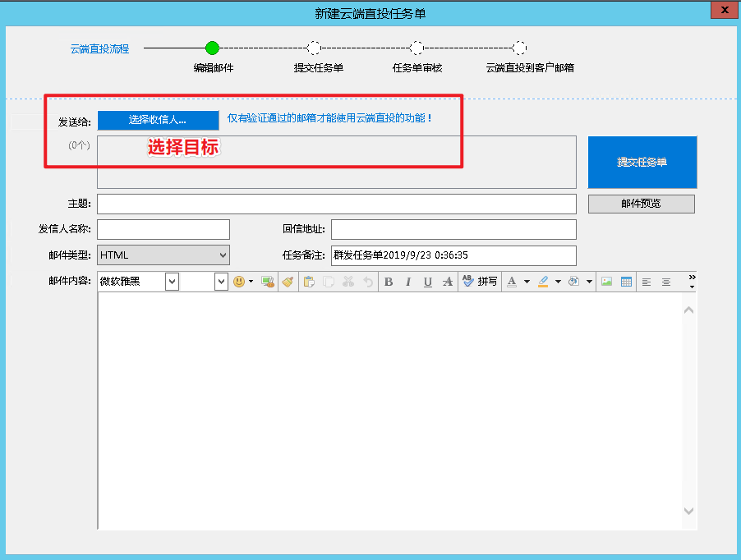Open the 微软雅黑 font name dropdown

pyautogui.click(x=172, y=282)
